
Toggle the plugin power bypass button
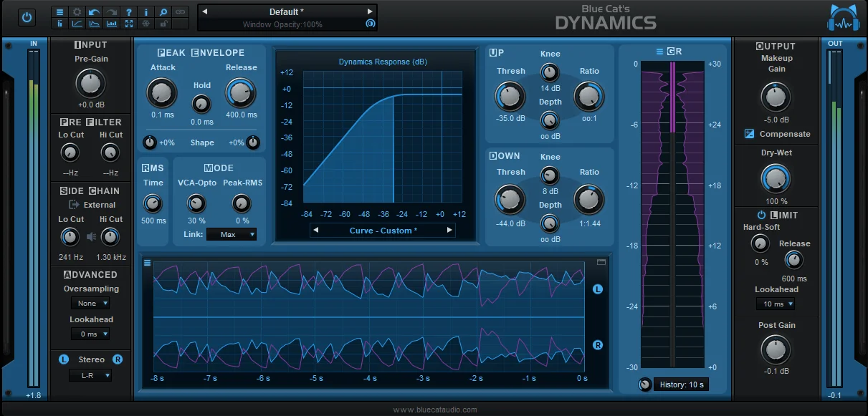(27, 17)
